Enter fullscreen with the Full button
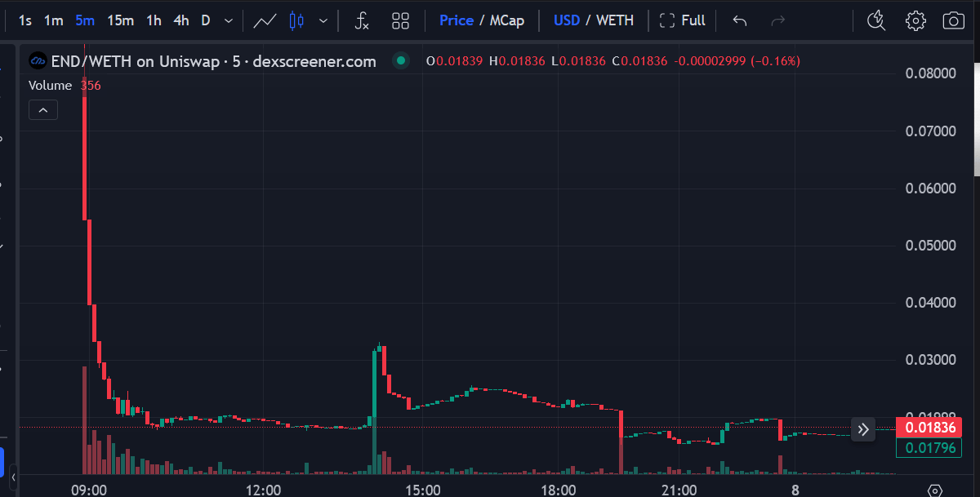 pyautogui.click(x=682, y=20)
